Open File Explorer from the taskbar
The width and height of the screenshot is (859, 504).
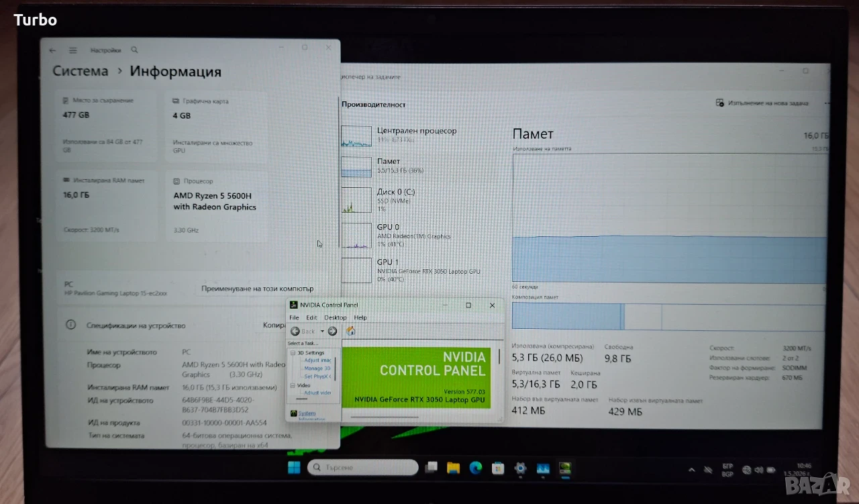(x=453, y=468)
